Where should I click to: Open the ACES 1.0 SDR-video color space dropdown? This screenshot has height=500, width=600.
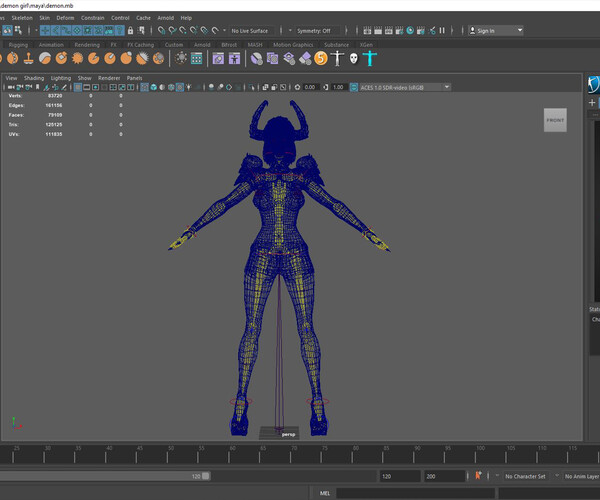[x=404, y=88]
